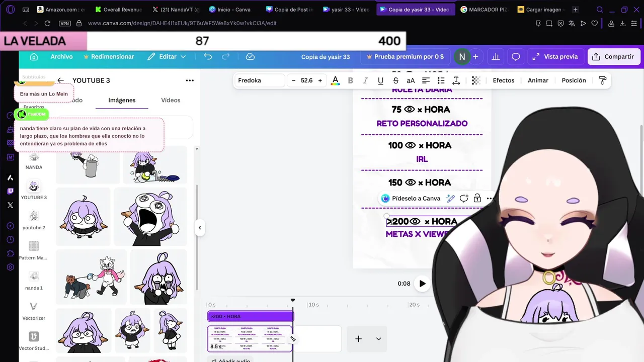This screenshot has height=362, width=644.
Task: Open the analytics chart icon
Action: (x=496, y=57)
